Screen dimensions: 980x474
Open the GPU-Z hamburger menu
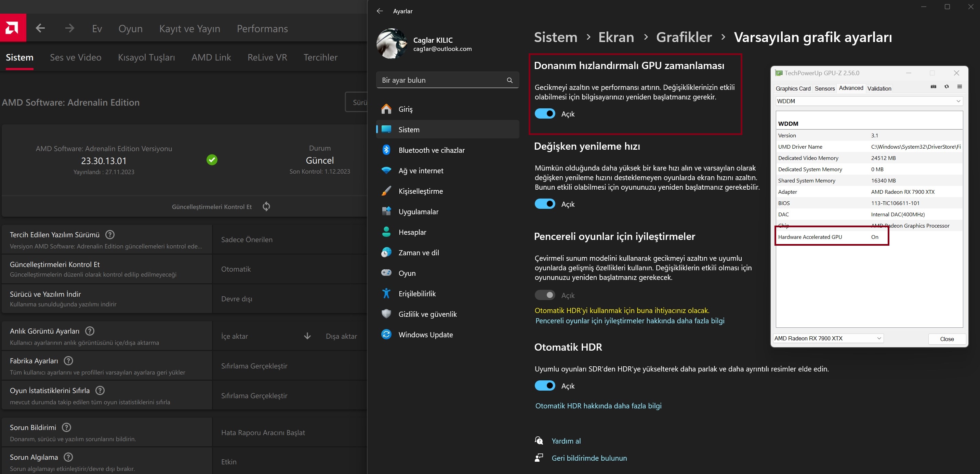point(959,87)
